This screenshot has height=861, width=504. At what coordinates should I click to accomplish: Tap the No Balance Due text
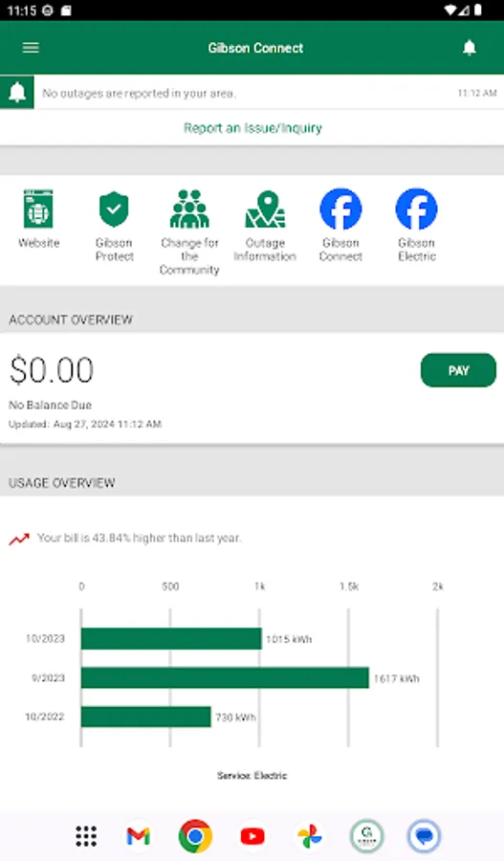(x=50, y=406)
